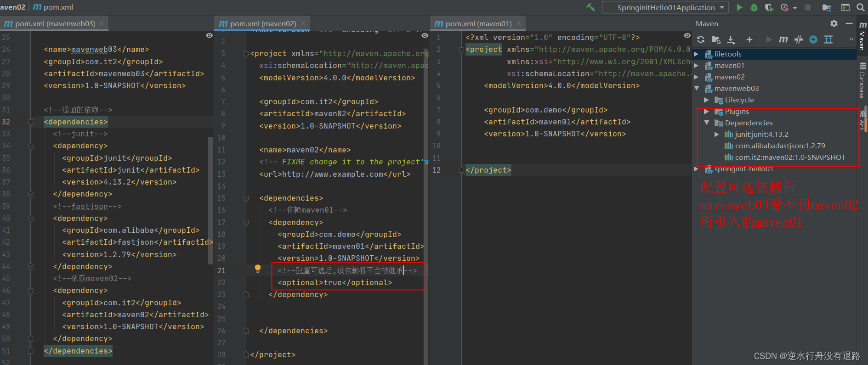Image resolution: width=868 pixels, height=365 pixels.
Task: Click the run-anything window icon beside search
Action: coord(845,7)
